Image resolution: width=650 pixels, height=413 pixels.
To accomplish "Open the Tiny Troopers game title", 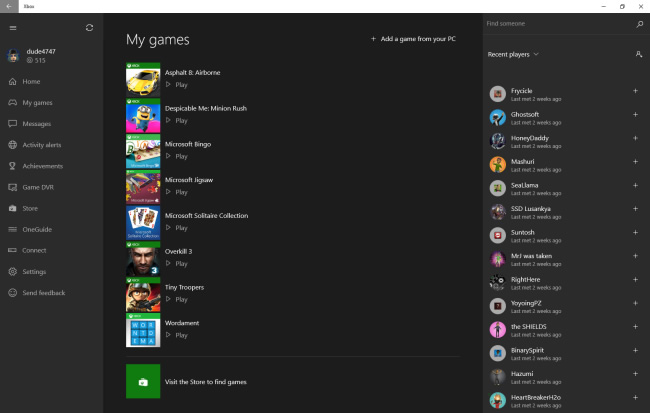I will [184, 287].
